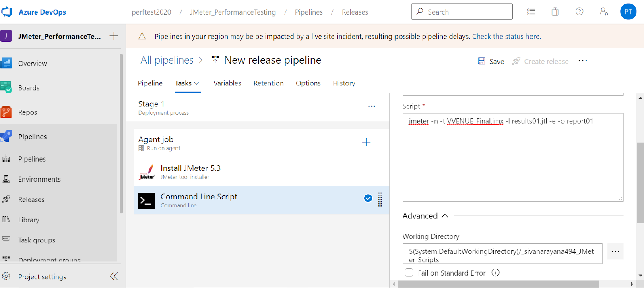The height and width of the screenshot is (288, 644).
Task: Click the info icon beside Fail on Standard Error
Action: pyautogui.click(x=495, y=273)
